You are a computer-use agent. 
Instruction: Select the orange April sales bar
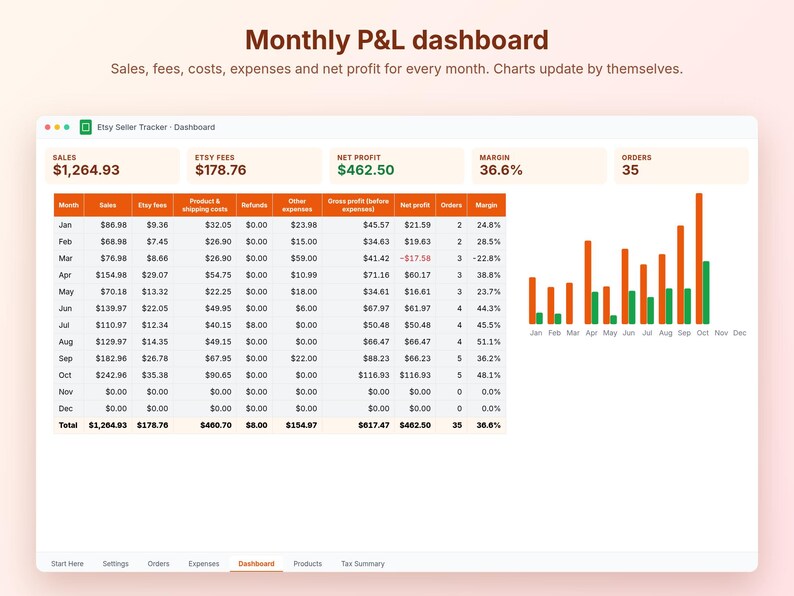(588, 282)
